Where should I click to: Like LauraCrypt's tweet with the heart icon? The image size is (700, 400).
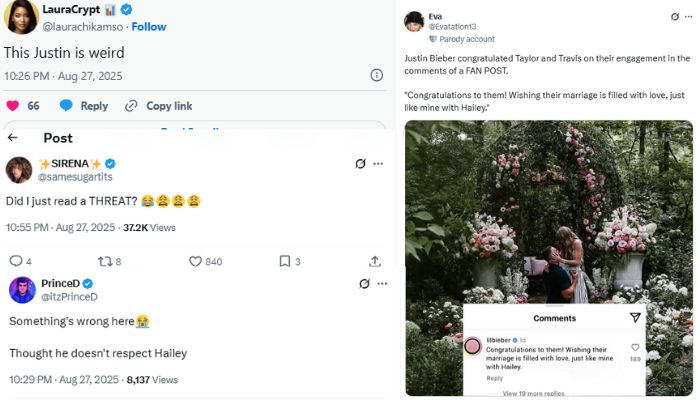(x=13, y=105)
